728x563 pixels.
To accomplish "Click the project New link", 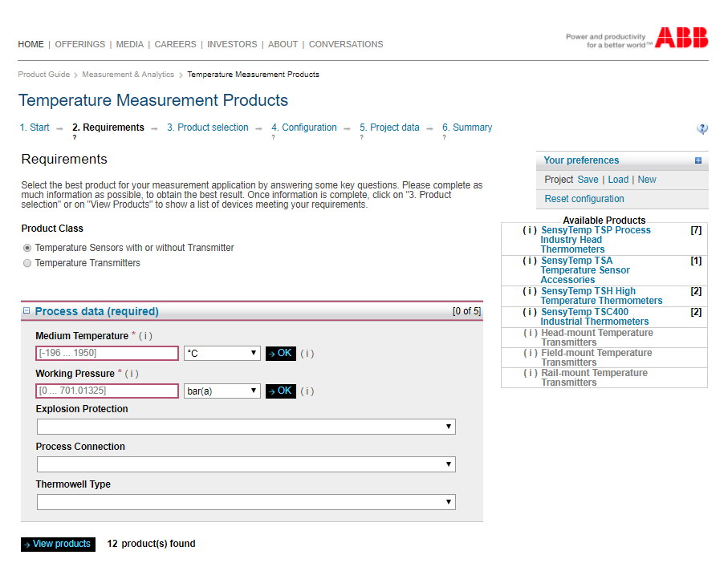I will pos(647,180).
